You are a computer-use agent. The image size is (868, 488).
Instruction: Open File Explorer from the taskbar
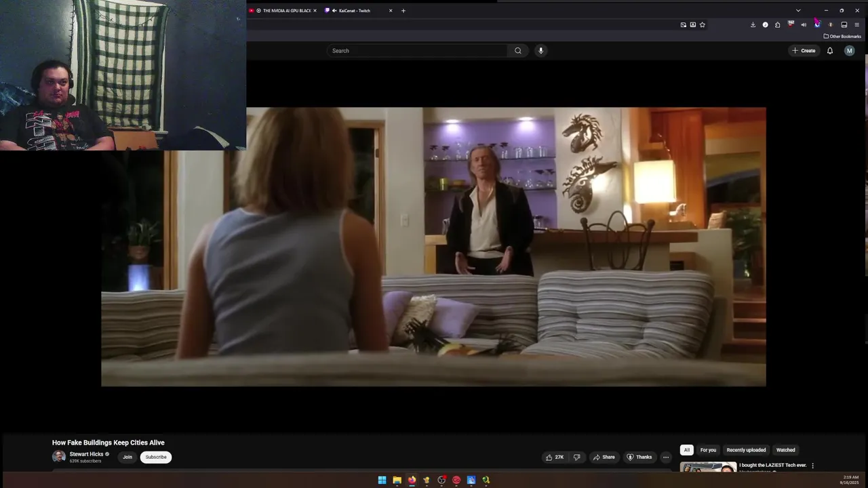[397, 480]
